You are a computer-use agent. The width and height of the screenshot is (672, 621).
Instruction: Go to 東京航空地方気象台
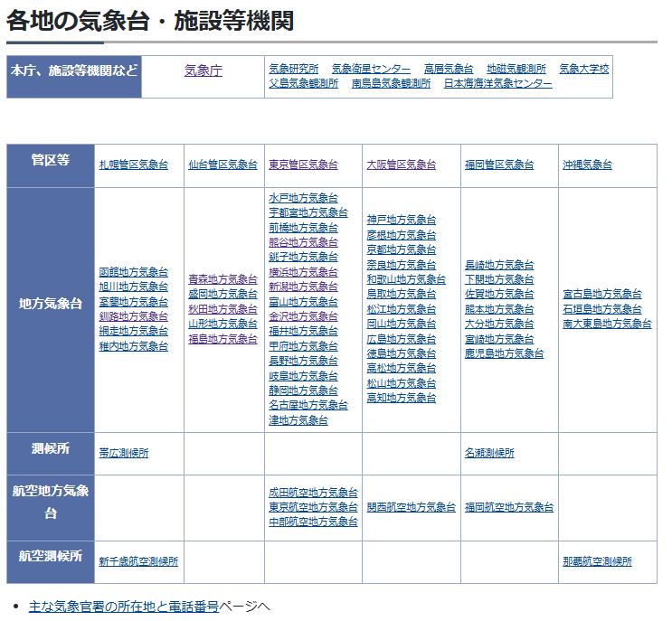313,507
